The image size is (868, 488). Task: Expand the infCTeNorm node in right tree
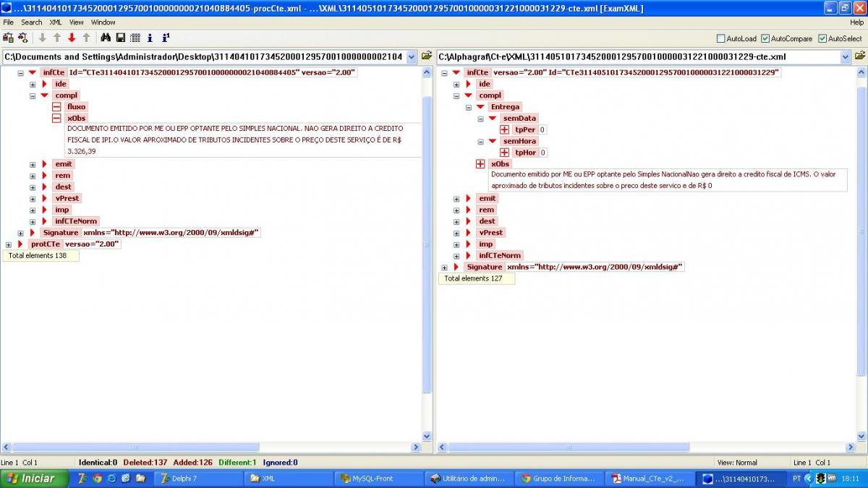456,256
